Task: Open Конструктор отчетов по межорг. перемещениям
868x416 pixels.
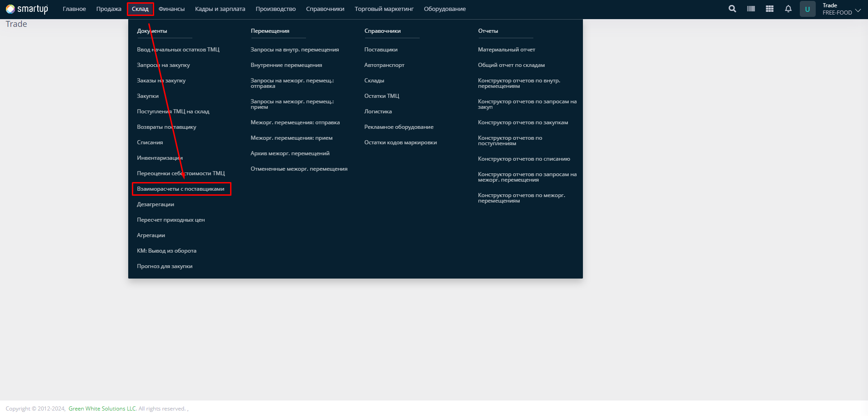Action: point(522,198)
